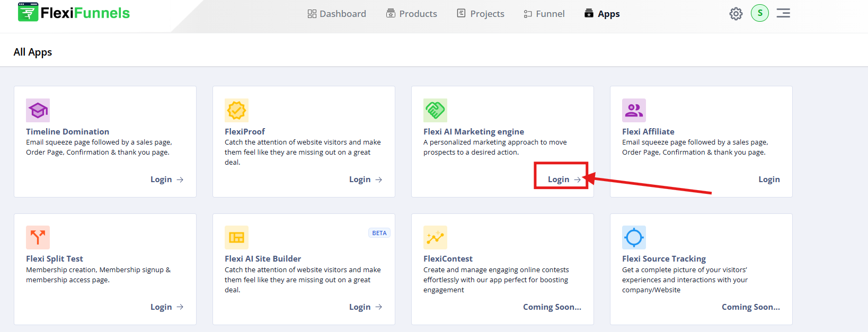Click the arrow next to Flexi AI Site Builder Login

tap(379, 307)
